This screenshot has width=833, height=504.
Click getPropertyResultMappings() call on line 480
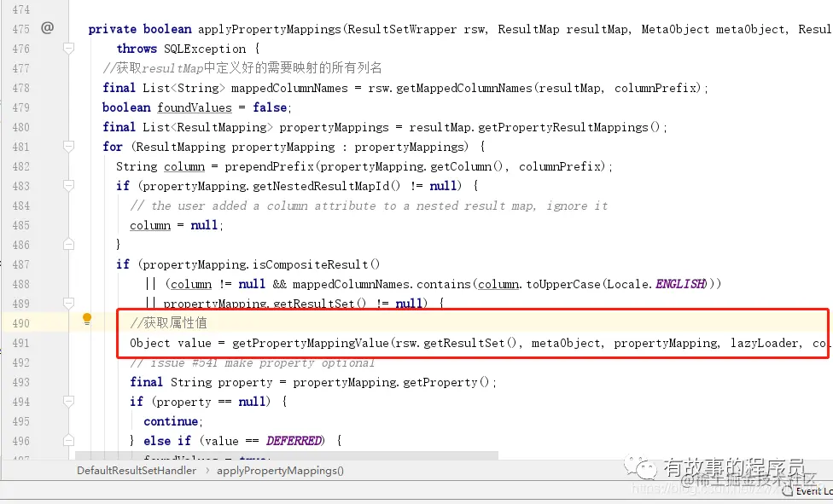tap(569, 127)
